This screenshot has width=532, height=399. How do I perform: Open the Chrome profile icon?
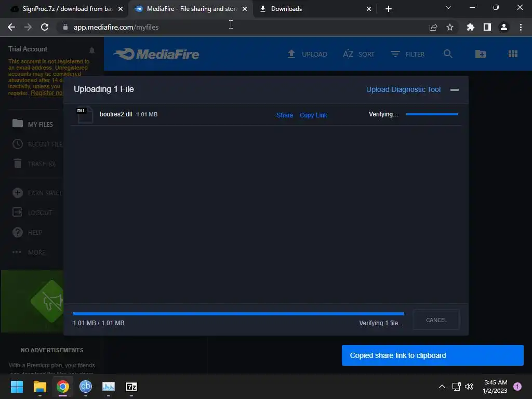point(504,27)
